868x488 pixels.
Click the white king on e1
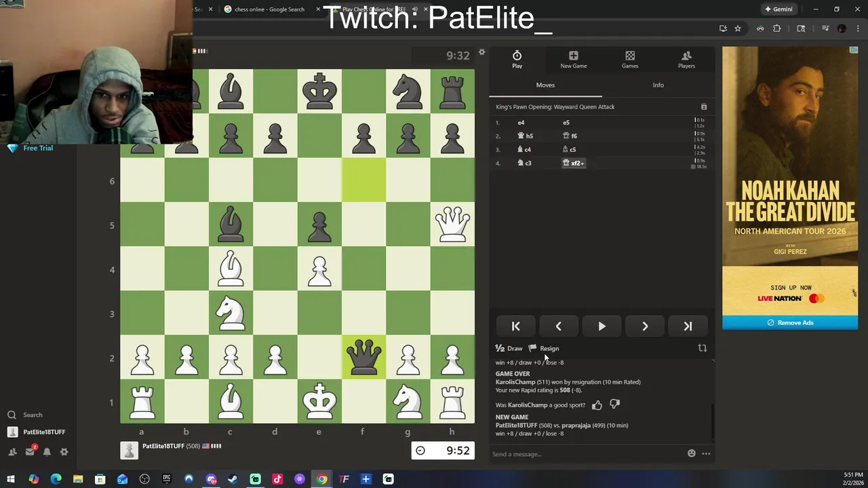(319, 402)
